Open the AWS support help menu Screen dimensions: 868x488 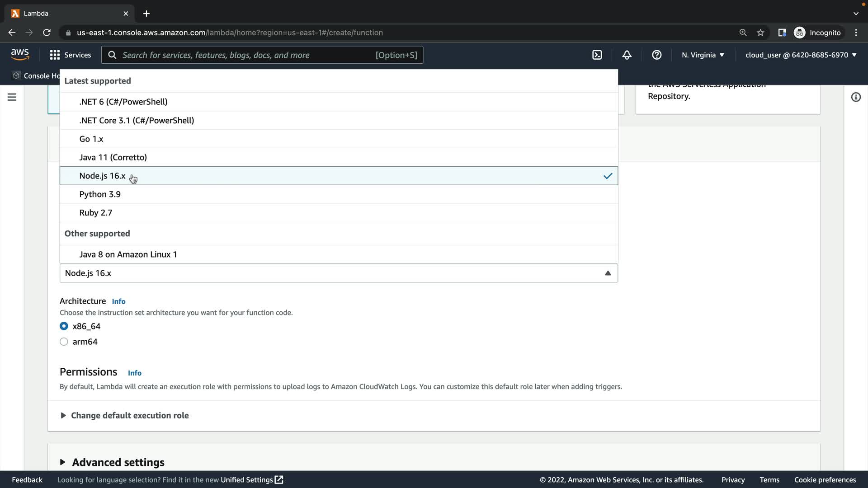(656, 55)
